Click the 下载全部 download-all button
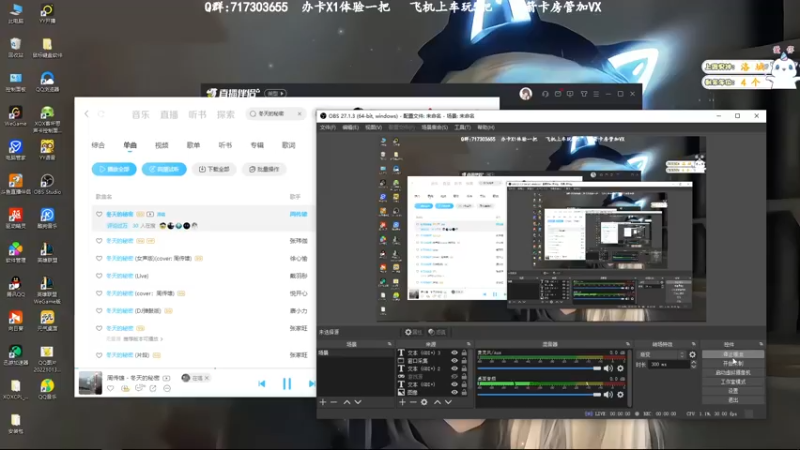 point(214,169)
